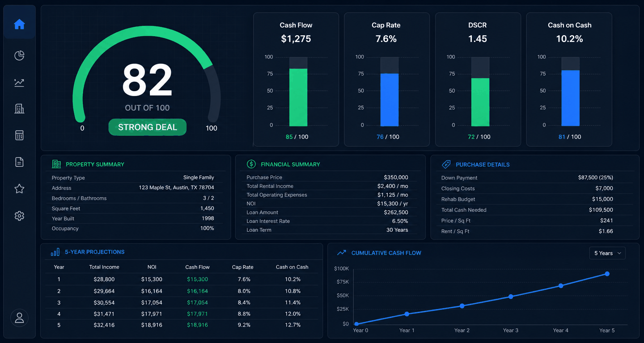
Task: Click the Financial Summary dollar icon
Action: point(251,164)
